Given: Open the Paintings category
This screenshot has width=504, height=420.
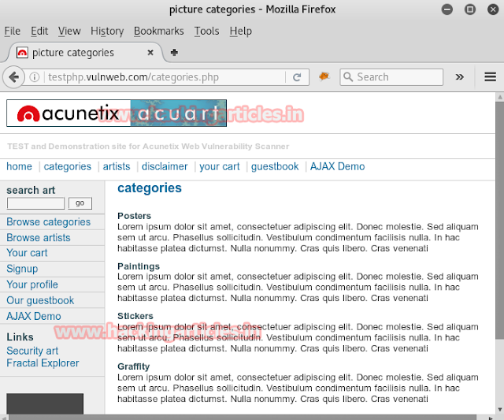Looking at the screenshot, I should pos(139,266).
